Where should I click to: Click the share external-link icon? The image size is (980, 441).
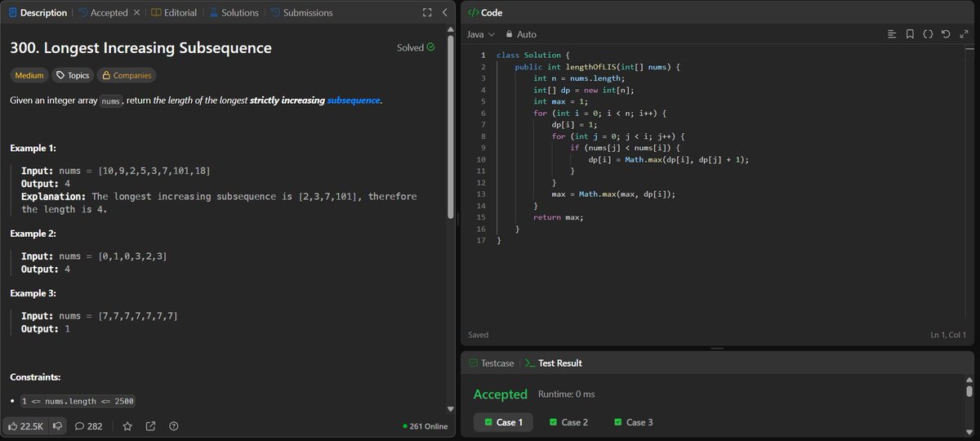(x=150, y=425)
